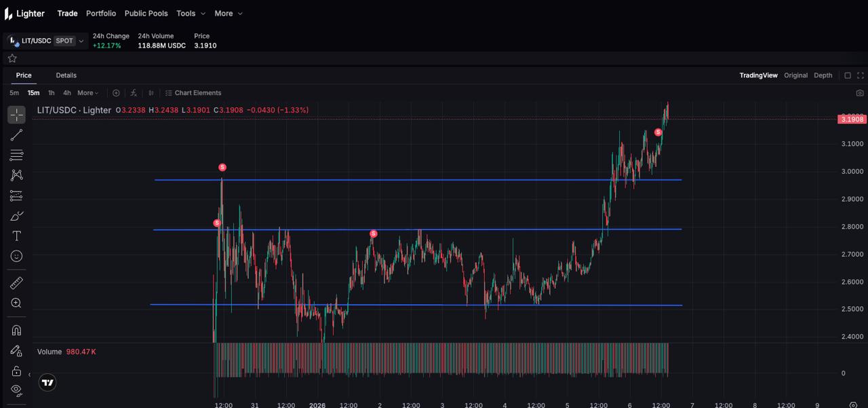Set chart interval to 1h
The height and width of the screenshot is (408, 868).
[51, 93]
